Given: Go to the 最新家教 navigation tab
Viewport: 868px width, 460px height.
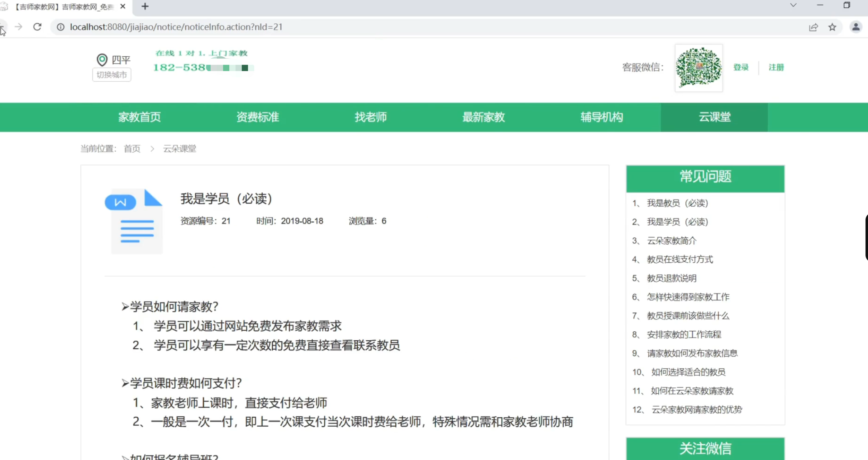Looking at the screenshot, I should (x=483, y=117).
